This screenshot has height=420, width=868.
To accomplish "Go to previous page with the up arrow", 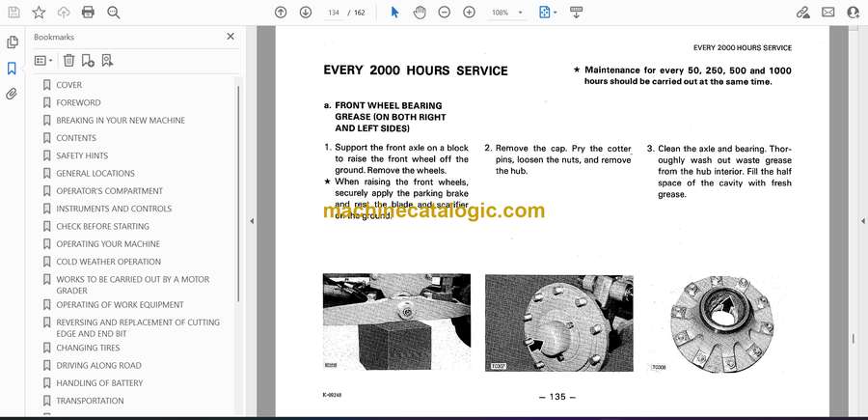I will [281, 13].
